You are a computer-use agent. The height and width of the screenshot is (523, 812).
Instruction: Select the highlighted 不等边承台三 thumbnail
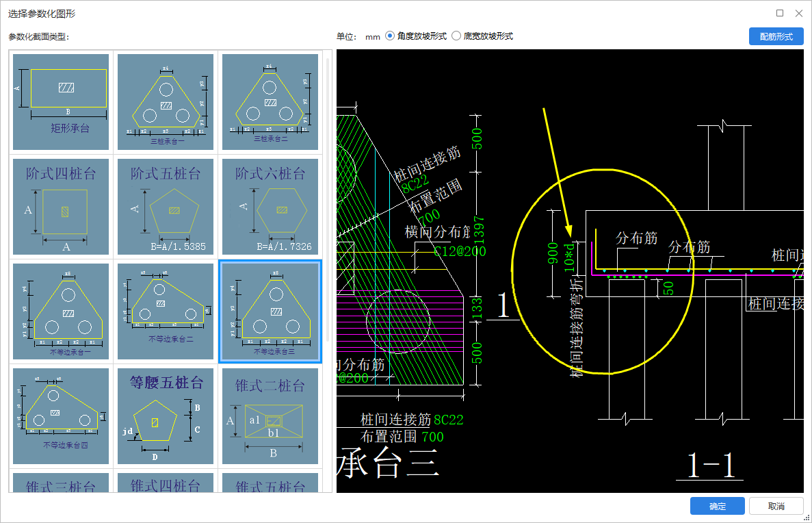coord(270,311)
